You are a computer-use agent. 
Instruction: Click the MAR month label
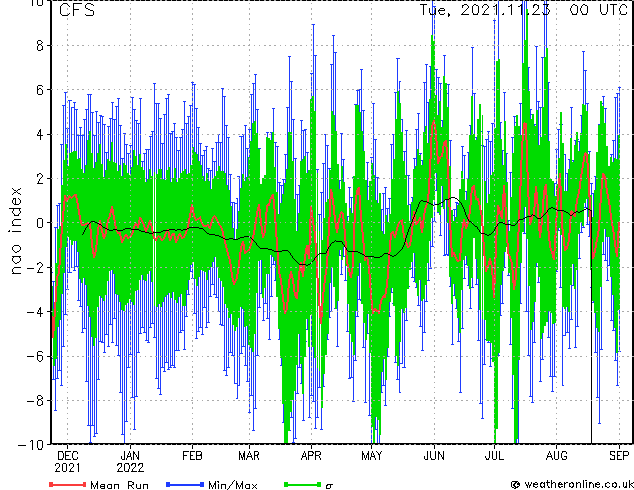[x=249, y=456]
